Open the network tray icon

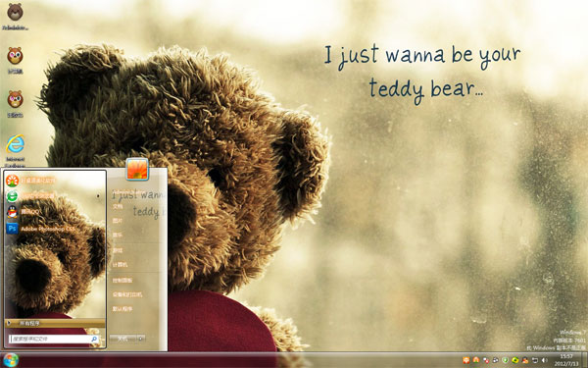[x=535, y=360]
